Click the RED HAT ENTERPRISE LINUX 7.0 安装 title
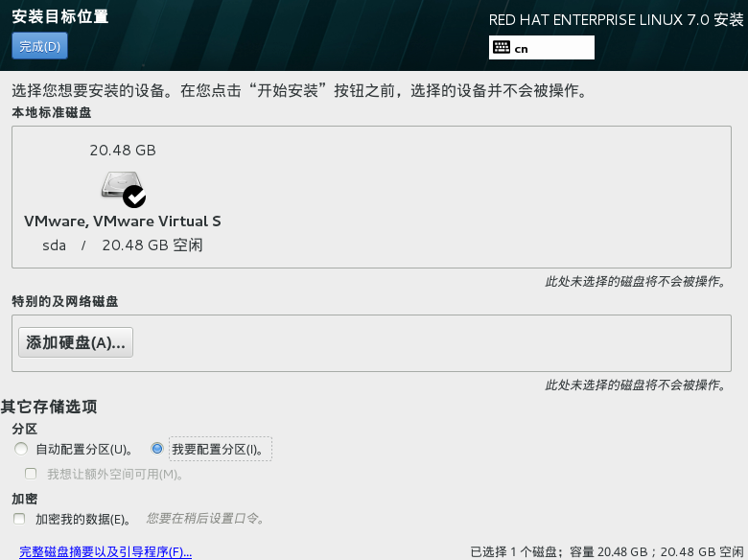Viewport: 748px width, 560px height. tap(616, 20)
